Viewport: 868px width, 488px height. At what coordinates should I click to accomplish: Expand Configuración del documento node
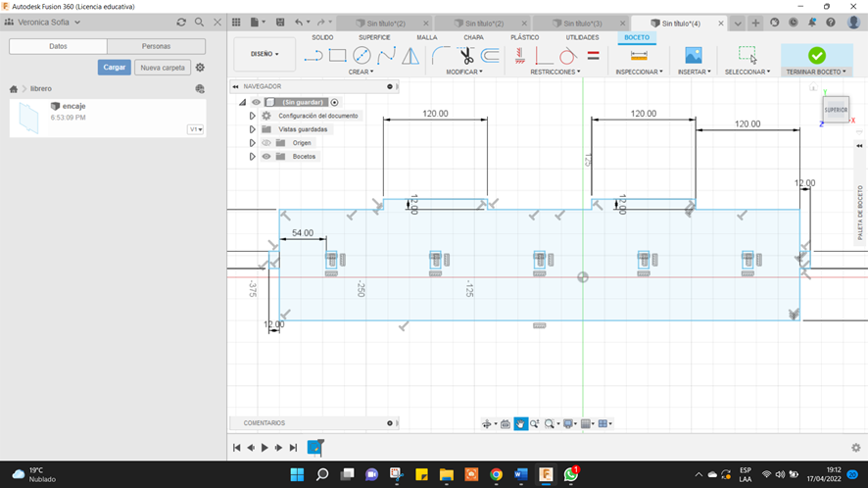252,116
